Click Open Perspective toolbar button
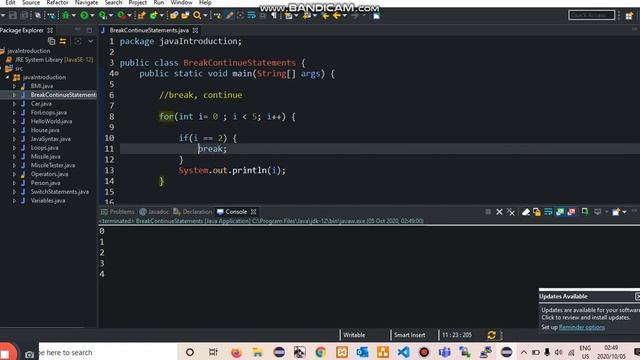 pos(629,16)
